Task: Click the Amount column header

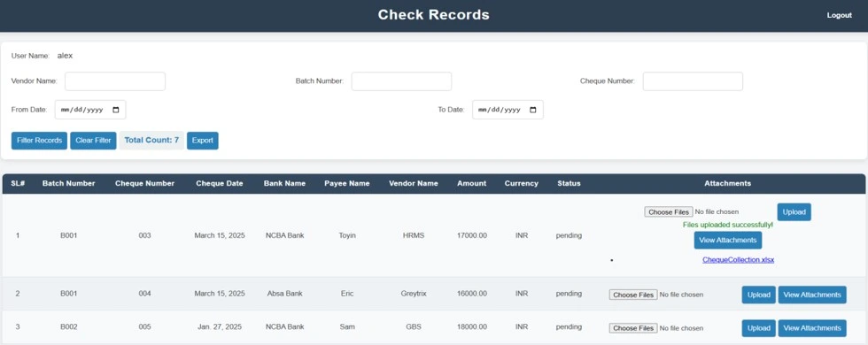Action: click(471, 184)
